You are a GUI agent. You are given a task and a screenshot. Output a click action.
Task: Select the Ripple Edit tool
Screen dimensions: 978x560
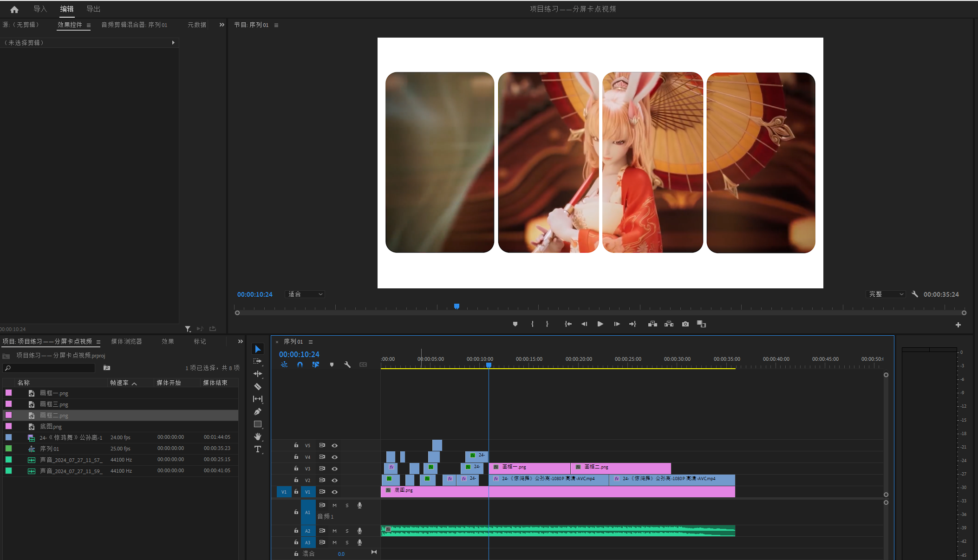[x=258, y=374]
